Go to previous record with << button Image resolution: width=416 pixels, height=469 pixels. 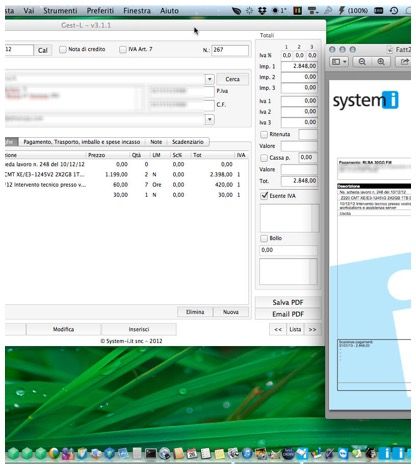[x=278, y=329]
